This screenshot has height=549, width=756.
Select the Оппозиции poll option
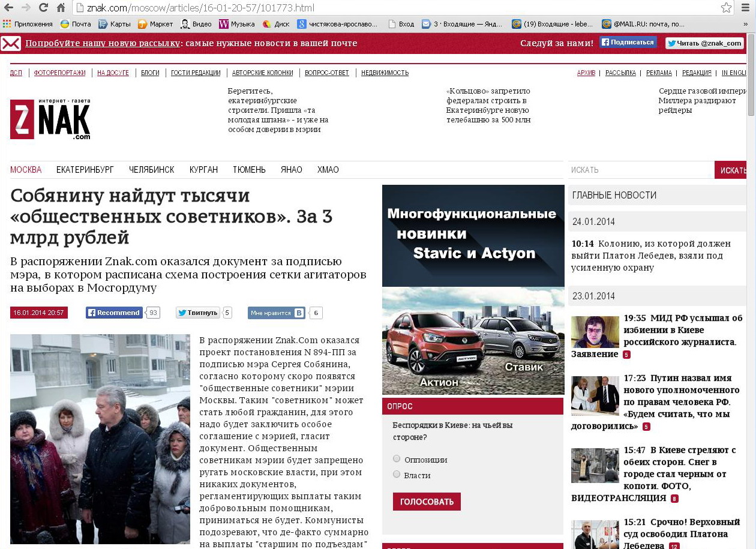pyautogui.click(x=397, y=459)
